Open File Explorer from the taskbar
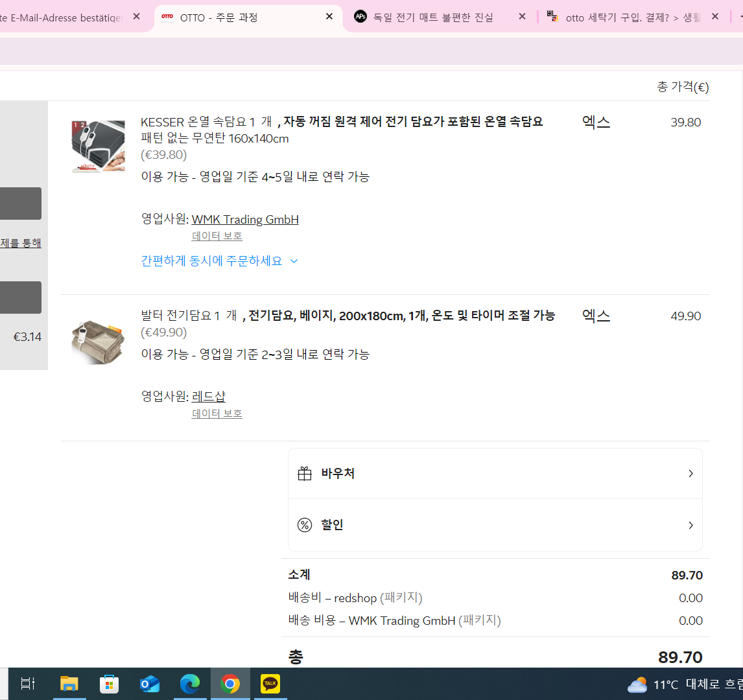The height and width of the screenshot is (700, 743). click(x=69, y=684)
